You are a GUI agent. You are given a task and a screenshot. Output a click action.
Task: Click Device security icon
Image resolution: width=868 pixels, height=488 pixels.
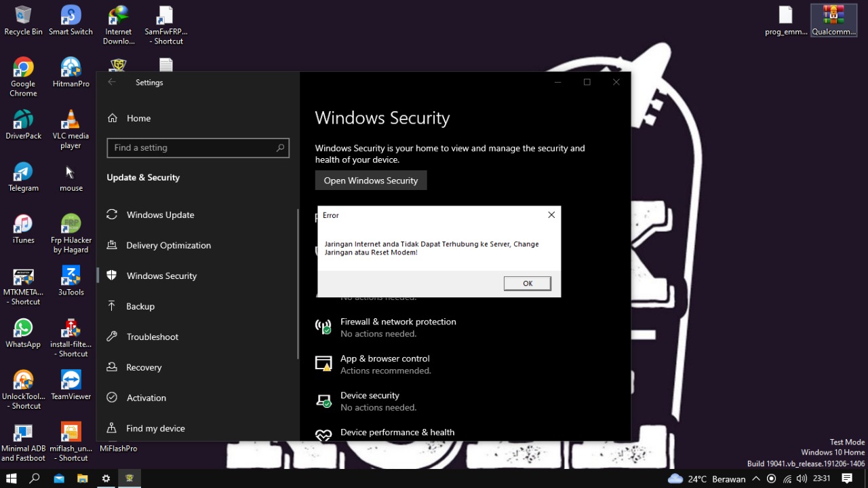tap(323, 400)
